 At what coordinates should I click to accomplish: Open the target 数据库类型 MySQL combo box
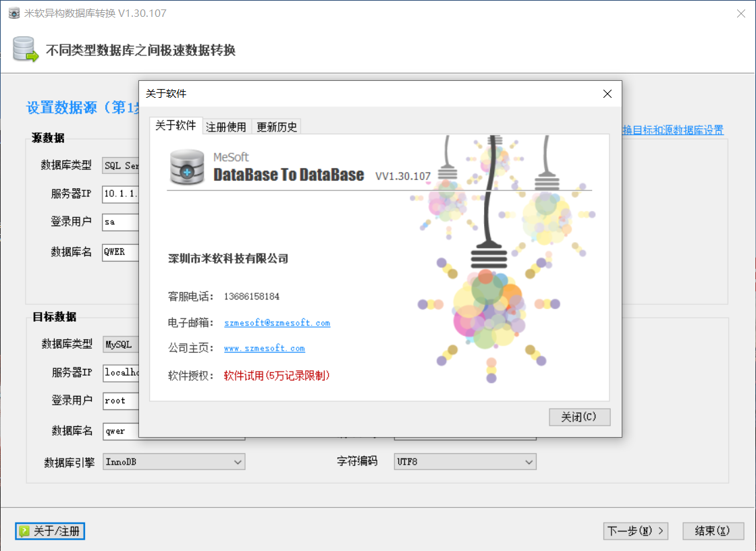point(121,345)
